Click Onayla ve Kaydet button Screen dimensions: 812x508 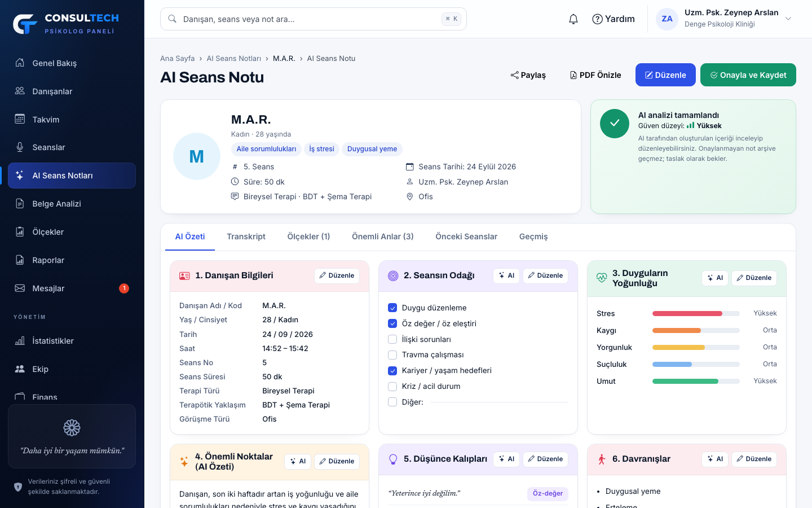pyautogui.click(x=748, y=75)
